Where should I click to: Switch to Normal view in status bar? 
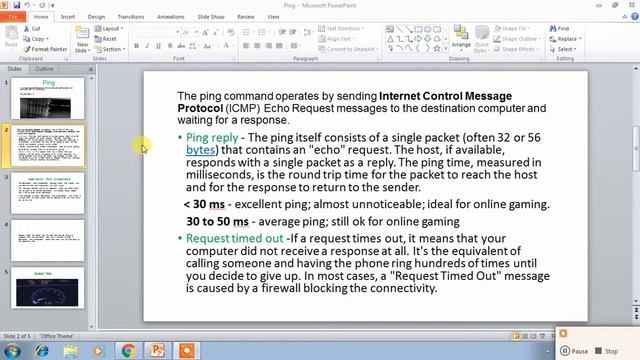516,336
